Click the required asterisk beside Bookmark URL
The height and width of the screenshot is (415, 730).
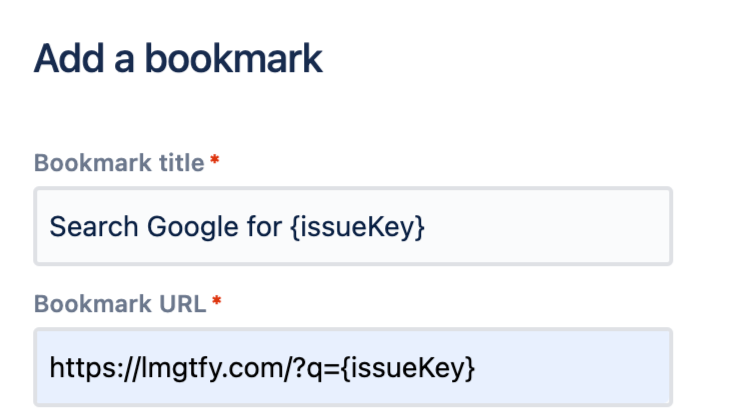pos(215,301)
